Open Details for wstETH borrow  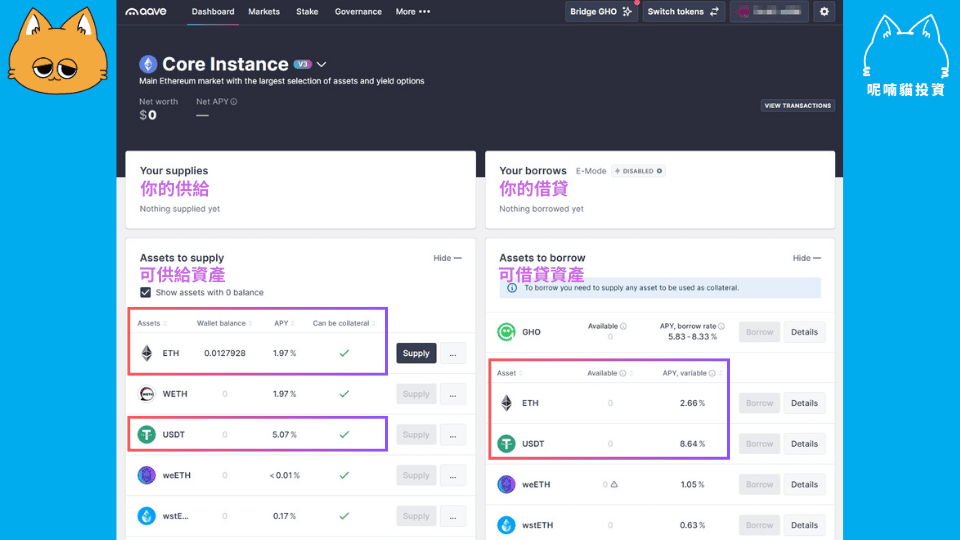pos(804,525)
